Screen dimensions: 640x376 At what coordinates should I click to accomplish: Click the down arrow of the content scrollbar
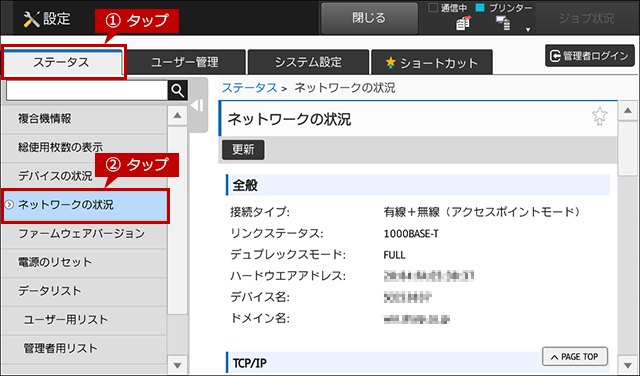(x=628, y=364)
